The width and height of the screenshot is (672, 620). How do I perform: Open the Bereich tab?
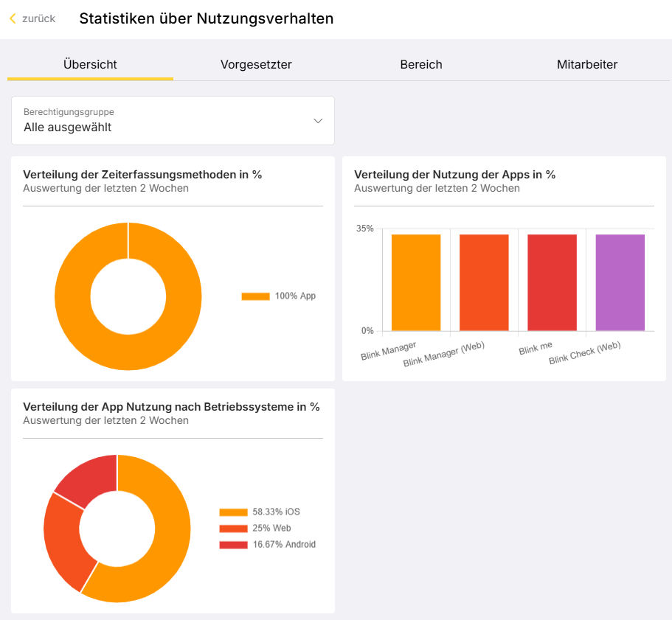point(421,64)
